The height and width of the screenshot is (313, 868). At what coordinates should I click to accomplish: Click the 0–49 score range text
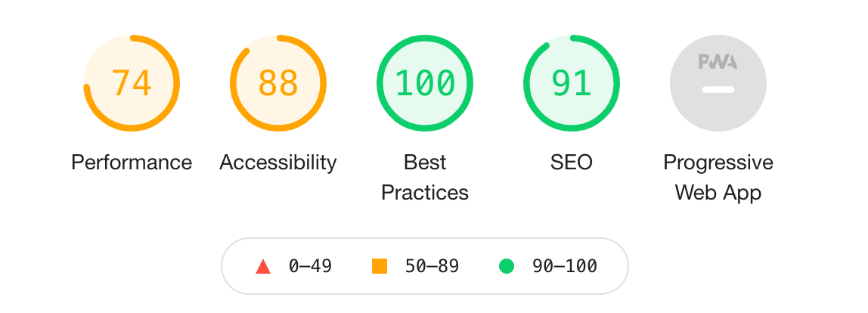(x=311, y=266)
